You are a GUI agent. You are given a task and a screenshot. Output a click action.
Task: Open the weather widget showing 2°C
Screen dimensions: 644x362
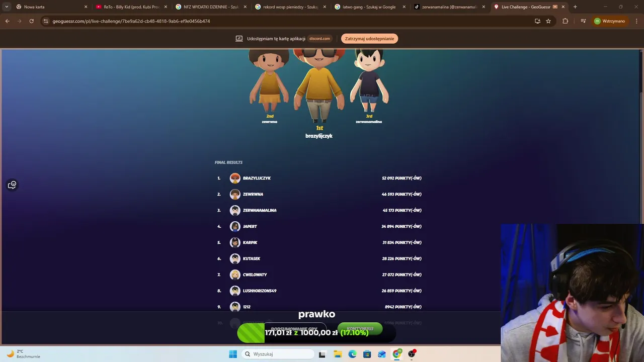23,354
